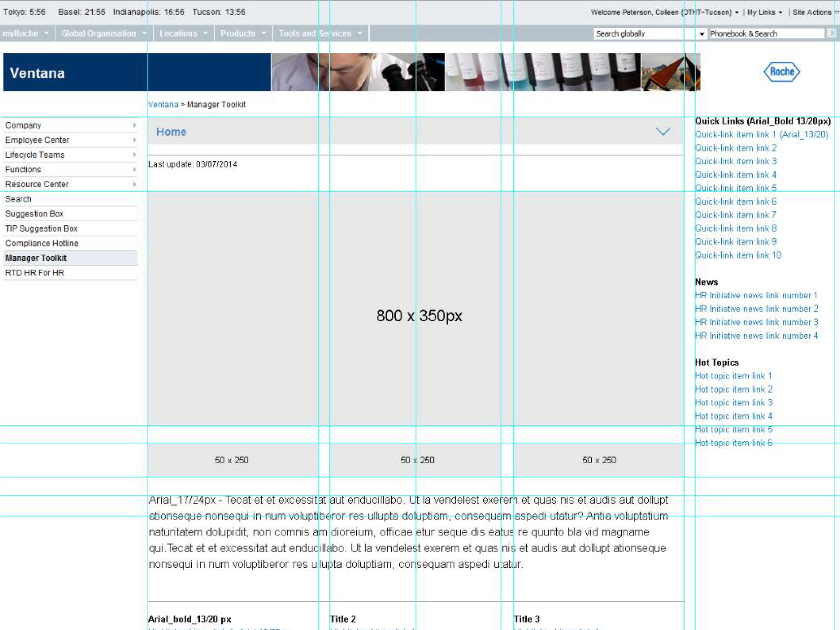Image resolution: width=840 pixels, height=630 pixels.
Task: Expand the Resource Center navigation item
Action: [70, 184]
